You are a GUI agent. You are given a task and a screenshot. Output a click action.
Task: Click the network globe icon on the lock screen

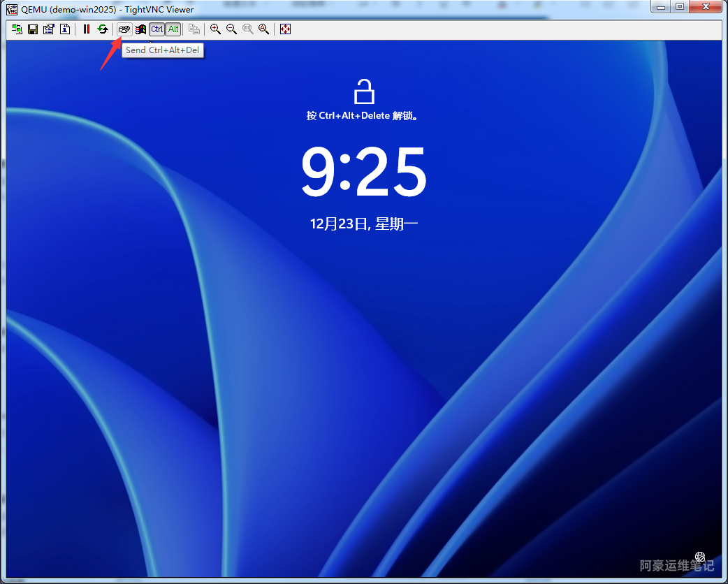(x=699, y=557)
